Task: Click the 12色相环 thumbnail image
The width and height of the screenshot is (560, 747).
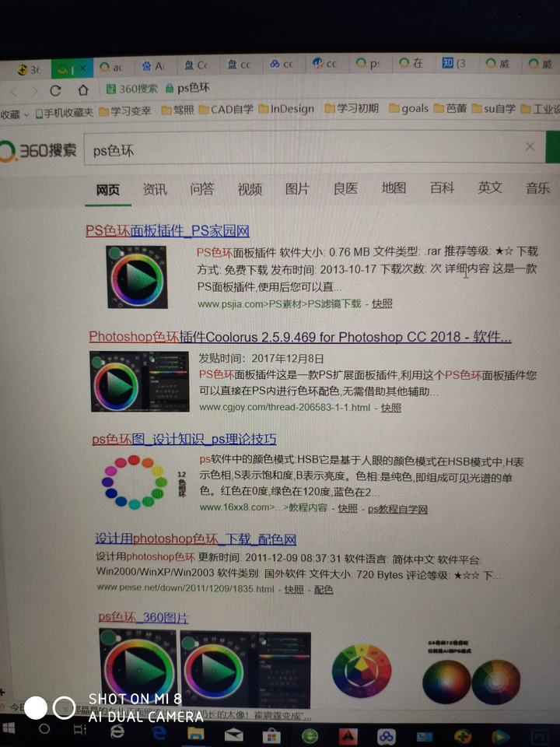Action: tap(143, 482)
